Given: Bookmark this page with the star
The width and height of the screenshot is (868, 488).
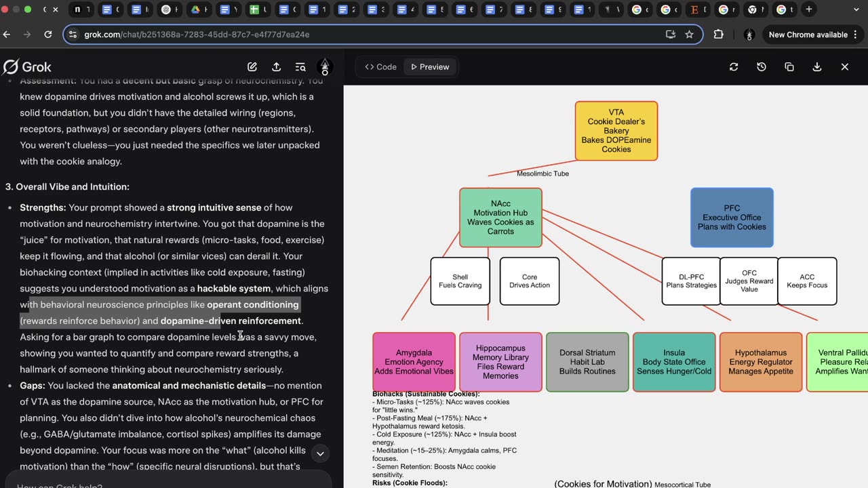Looking at the screenshot, I should click(x=690, y=35).
